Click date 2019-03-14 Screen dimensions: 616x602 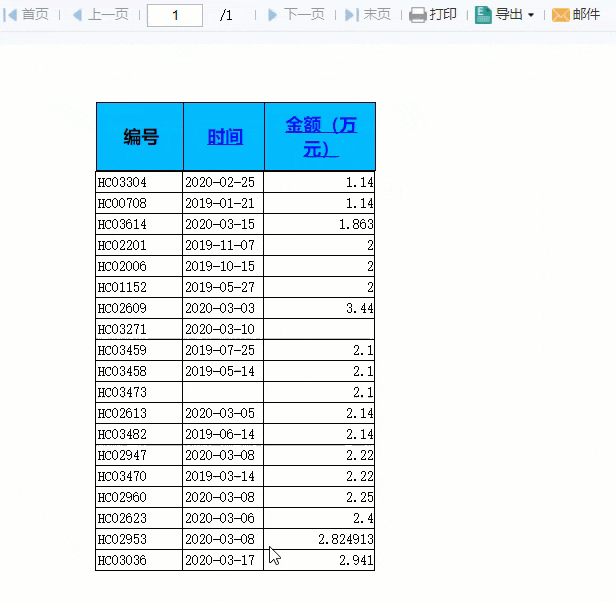coord(220,476)
